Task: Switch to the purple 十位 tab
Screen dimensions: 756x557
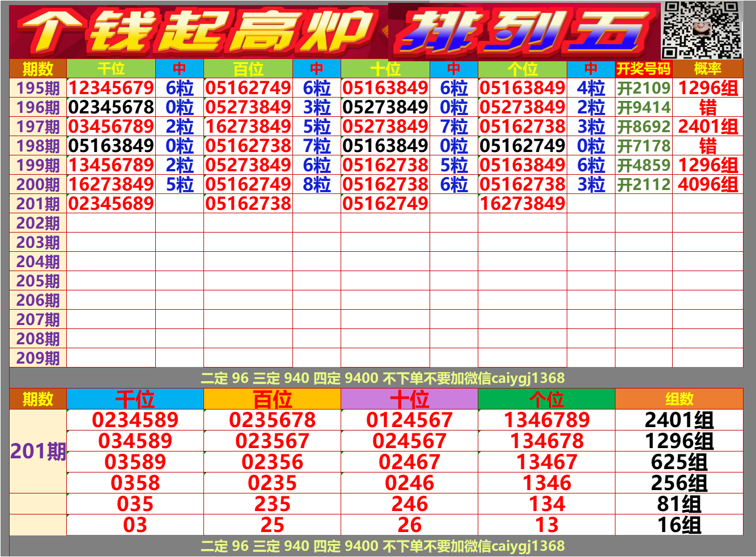Action: [408, 397]
